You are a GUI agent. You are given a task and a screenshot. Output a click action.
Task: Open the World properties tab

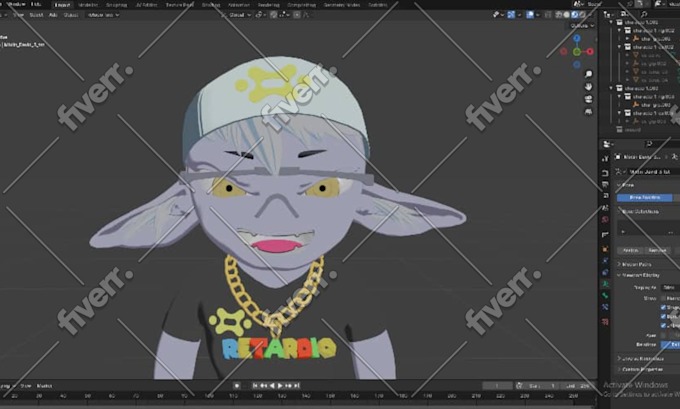tap(605, 220)
